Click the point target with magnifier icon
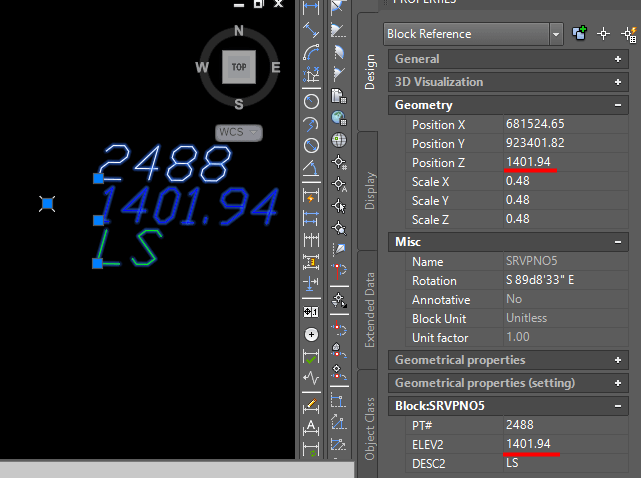The image size is (641, 478). coord(338,228)
